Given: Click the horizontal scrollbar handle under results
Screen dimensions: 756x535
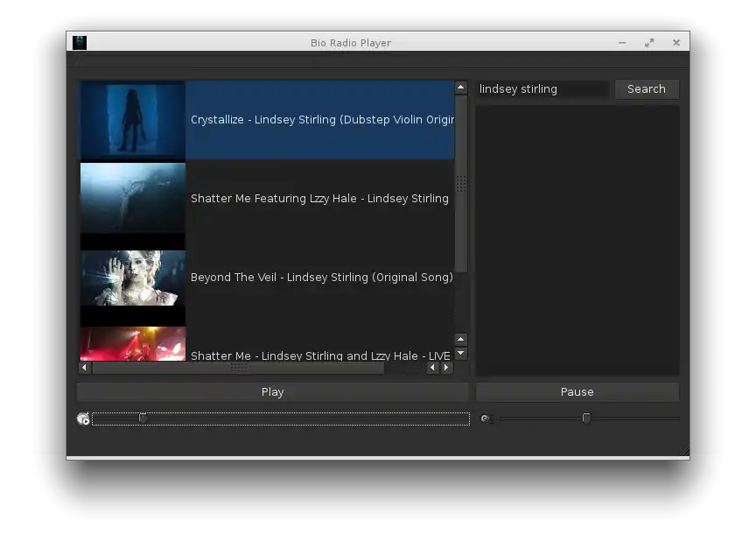Looking at the screenshot, I should 239,368.
